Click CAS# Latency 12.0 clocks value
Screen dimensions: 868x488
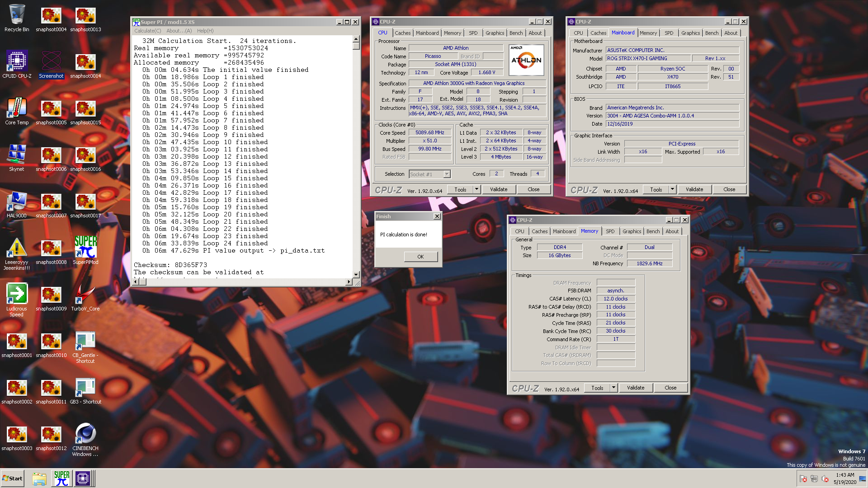[x=616, y=299]
